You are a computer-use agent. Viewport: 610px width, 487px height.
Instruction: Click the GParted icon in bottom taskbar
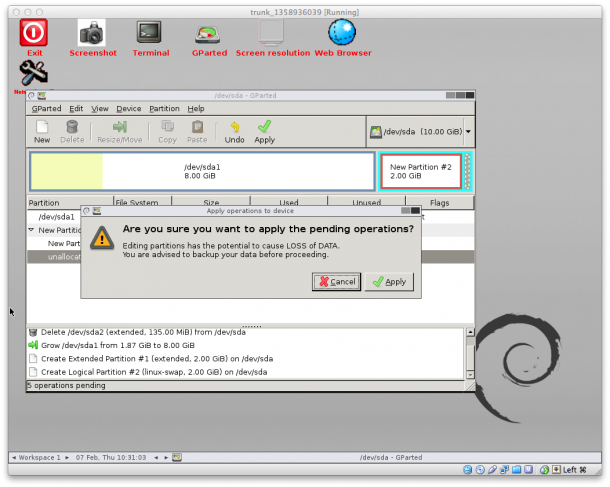(x=177, y=457)
